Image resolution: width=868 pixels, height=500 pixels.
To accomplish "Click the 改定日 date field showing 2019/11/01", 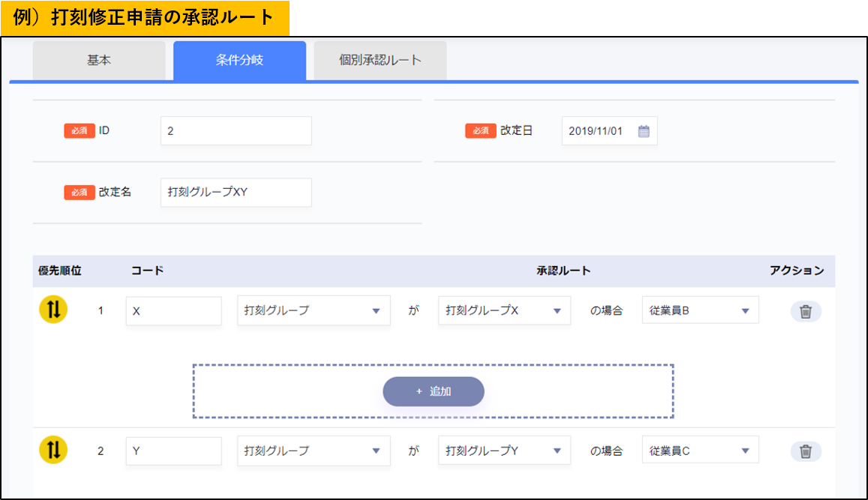I will coord(599,131).
